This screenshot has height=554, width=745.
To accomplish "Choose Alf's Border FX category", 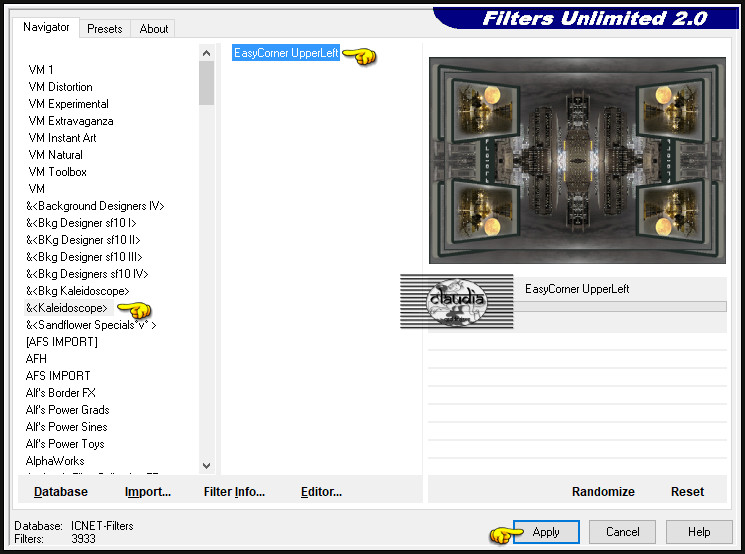I will (x=60, y=393).
